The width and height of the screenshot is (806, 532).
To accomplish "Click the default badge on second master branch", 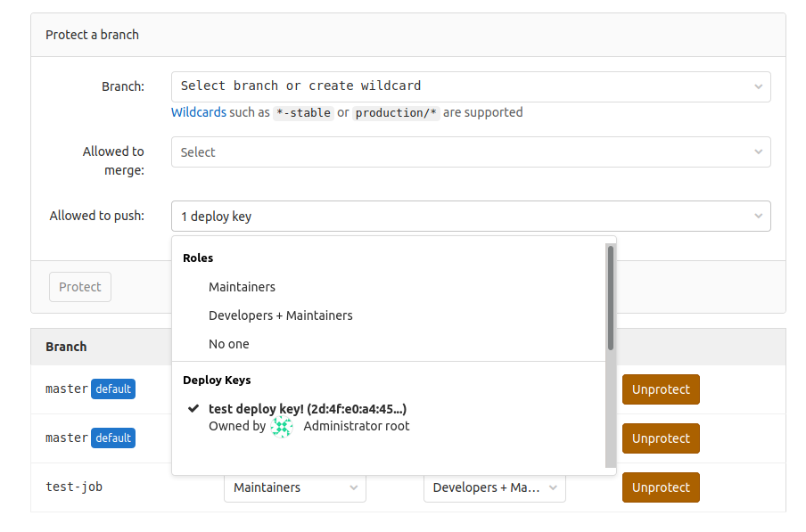I will (112, 438).
